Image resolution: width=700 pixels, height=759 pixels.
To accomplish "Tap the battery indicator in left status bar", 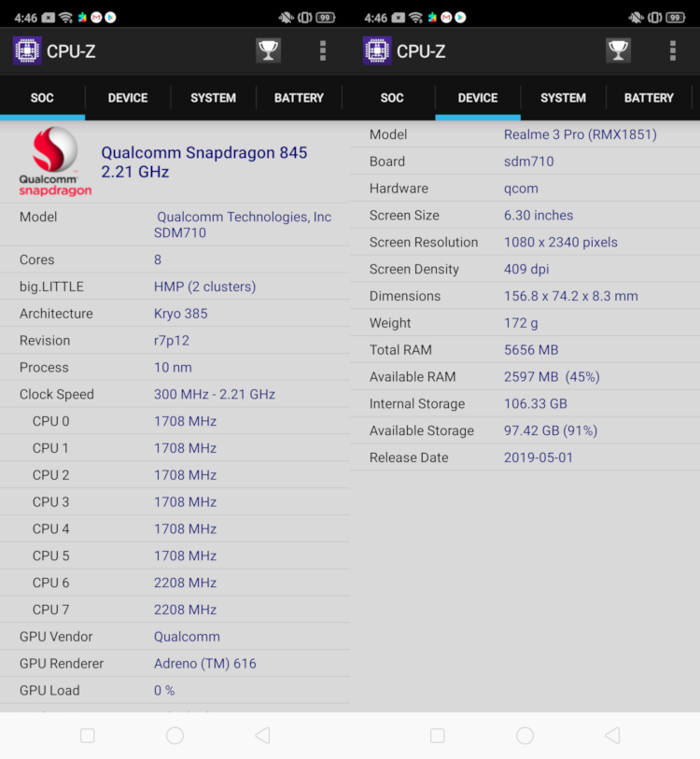I will 326,18.
